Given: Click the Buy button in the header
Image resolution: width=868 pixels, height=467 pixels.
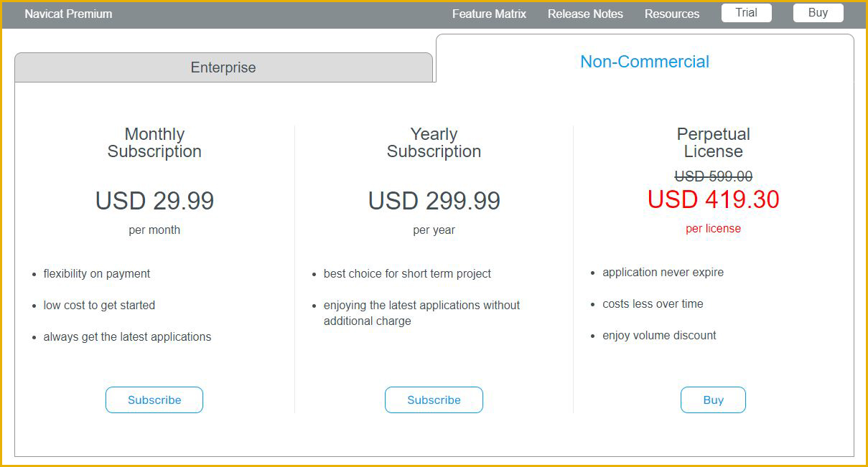Looking at the screenshot, I should point(818,13).
